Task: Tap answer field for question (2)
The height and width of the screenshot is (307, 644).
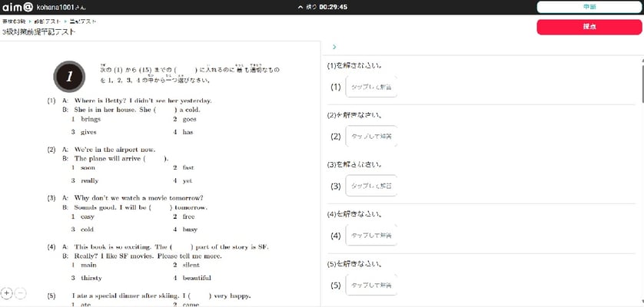Action: (x=371, y=137)
